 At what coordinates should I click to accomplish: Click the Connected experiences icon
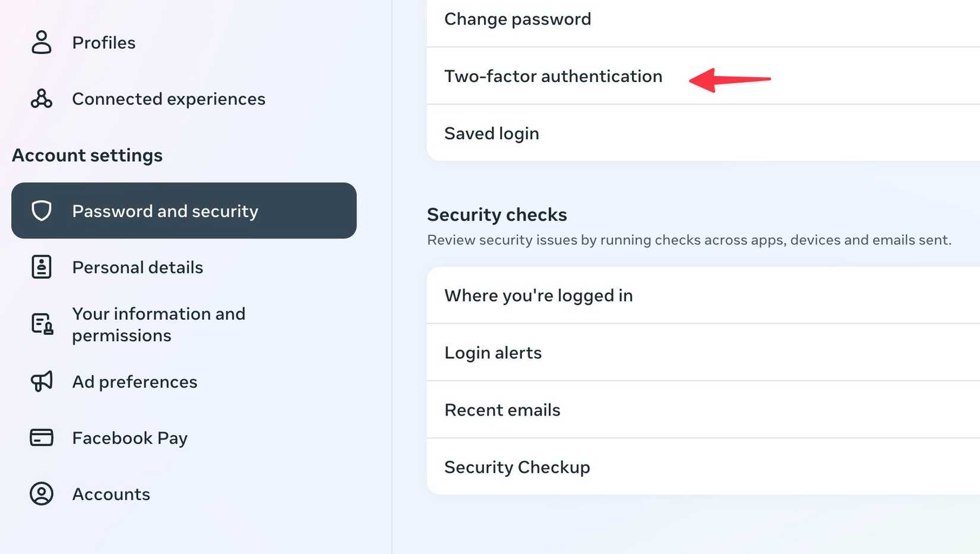40,99
